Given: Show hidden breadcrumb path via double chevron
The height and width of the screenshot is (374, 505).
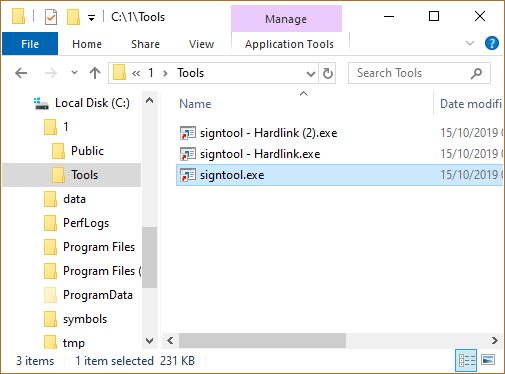Looking at the screenshot, I should [136, 73].
